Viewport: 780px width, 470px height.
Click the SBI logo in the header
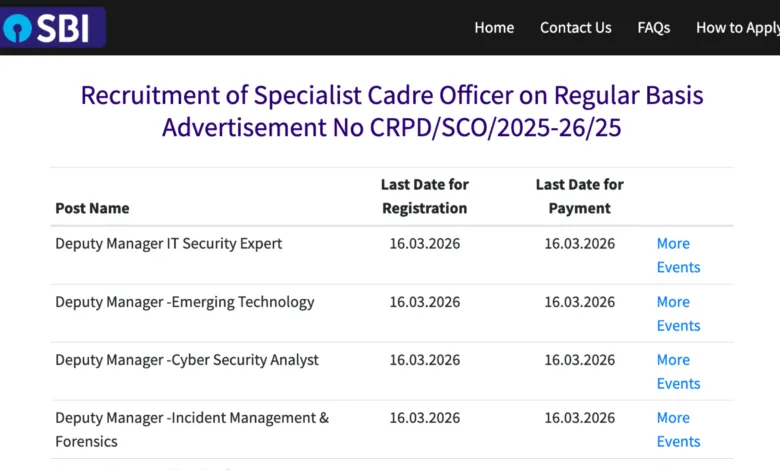(x=50, y=28)
